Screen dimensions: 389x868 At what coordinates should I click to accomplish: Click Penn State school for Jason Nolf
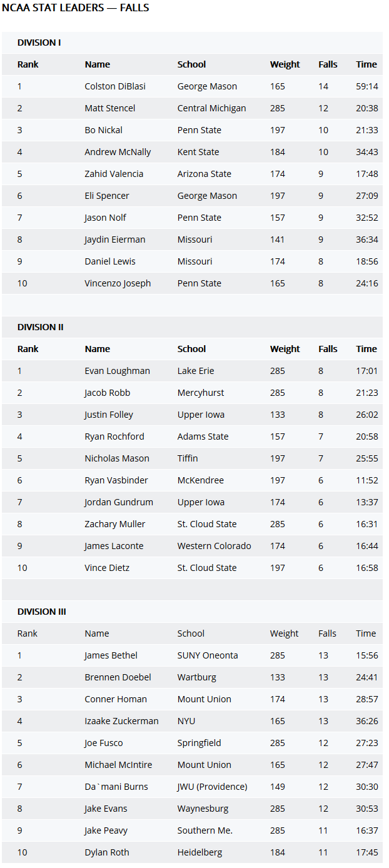(200, 218)
